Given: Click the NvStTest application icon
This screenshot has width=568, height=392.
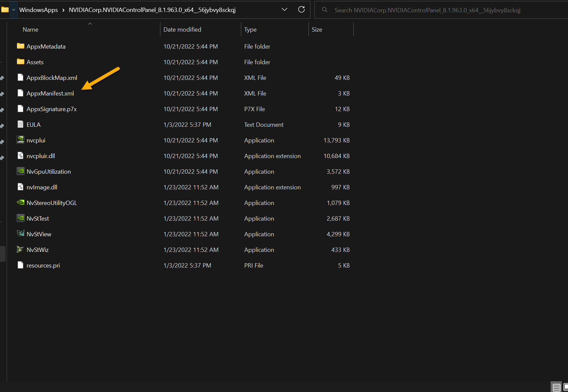Looking at the screenshot, I should click(21, 218).
